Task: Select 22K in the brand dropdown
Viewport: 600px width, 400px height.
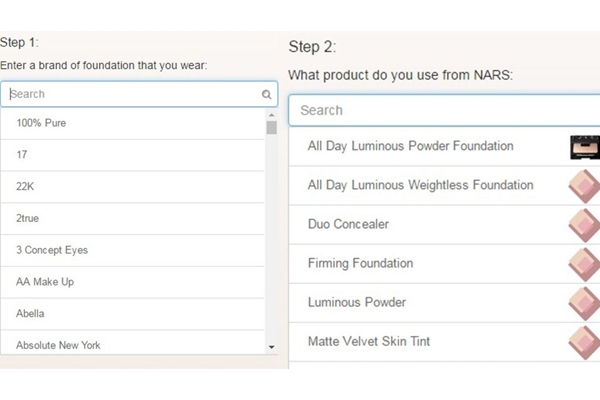Action: click(26, 187)
